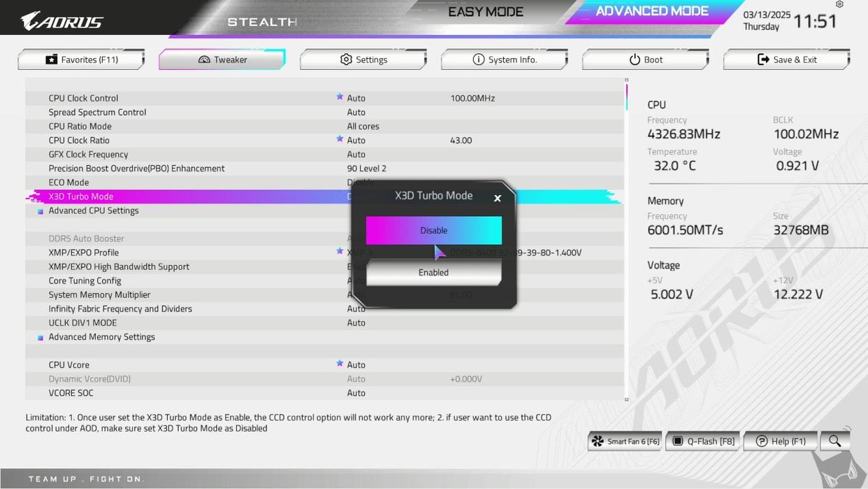Screen dimensions: 868x489
Task: Select Disable in X3D Turbo Mode popup
Action: click(x=434, y=230)
